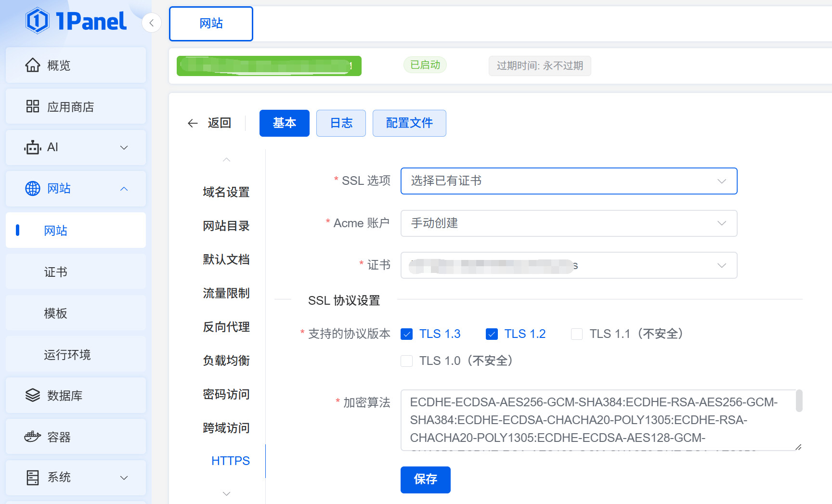Expand the 系统 sidebar group

(124, 478)
